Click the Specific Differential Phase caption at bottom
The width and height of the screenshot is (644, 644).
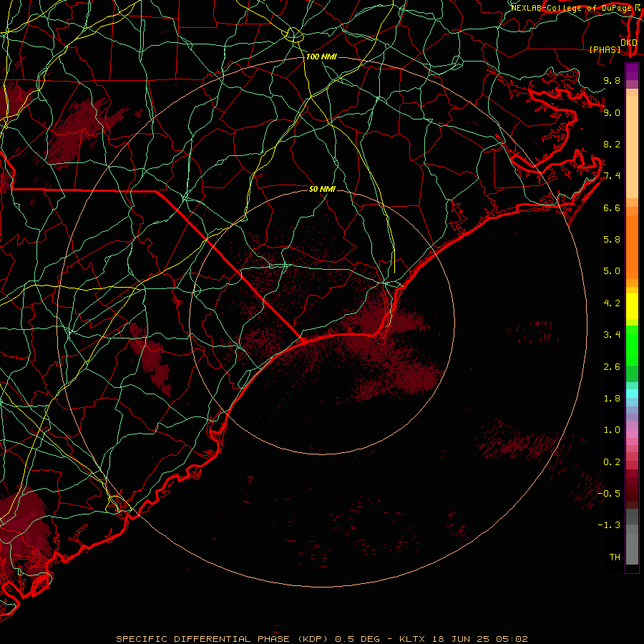click(x=321, y=639)
